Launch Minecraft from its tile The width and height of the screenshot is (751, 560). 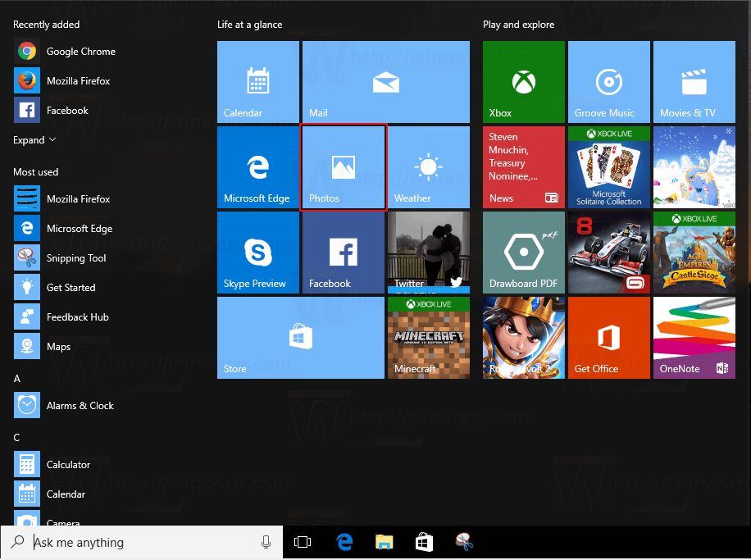pyautogui.click(x=429, y=337)
